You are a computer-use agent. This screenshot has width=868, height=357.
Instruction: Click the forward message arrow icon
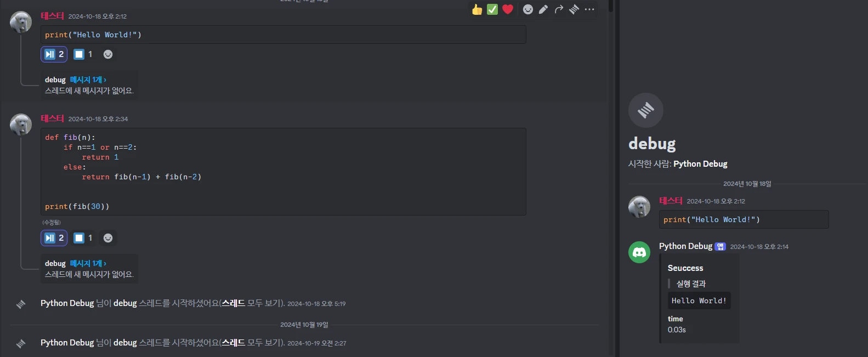tap(559, 9)
